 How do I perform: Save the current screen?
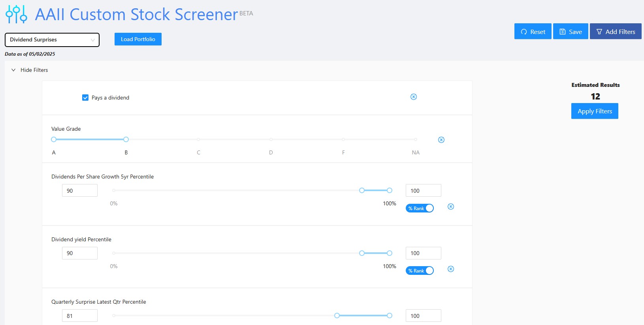coord(571,32)
